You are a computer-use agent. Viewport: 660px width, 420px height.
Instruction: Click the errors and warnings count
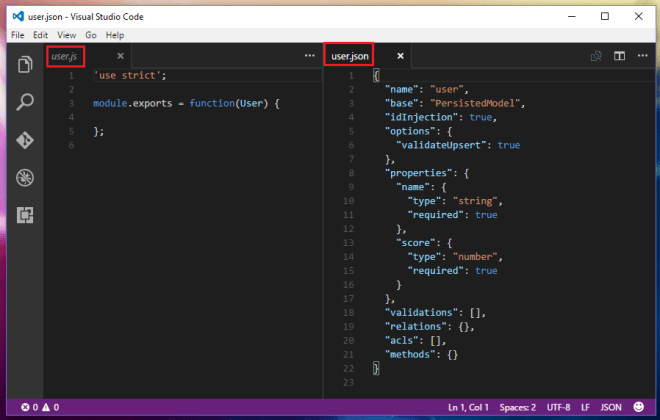click(x=40, y=407)
